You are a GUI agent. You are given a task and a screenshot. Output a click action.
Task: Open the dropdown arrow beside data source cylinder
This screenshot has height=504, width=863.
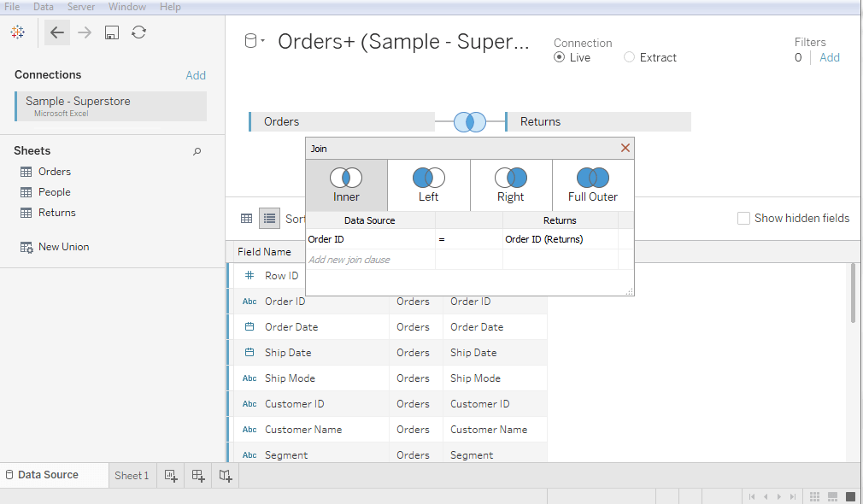coord(263,41)
